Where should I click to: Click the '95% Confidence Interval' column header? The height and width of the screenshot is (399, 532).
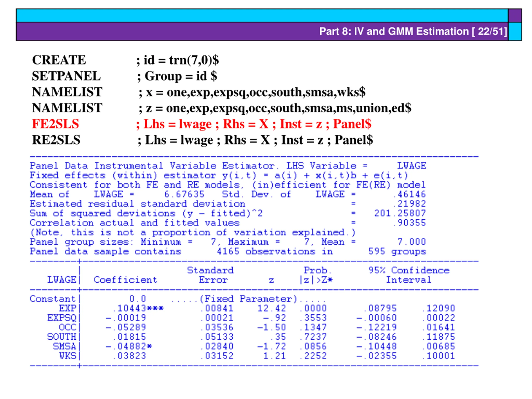[409, 275]
